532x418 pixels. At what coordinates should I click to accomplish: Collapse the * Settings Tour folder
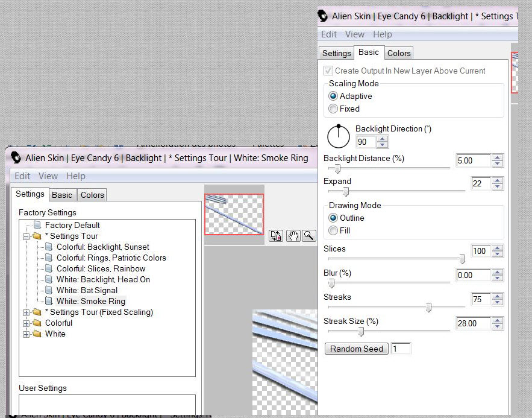point(26,236)
